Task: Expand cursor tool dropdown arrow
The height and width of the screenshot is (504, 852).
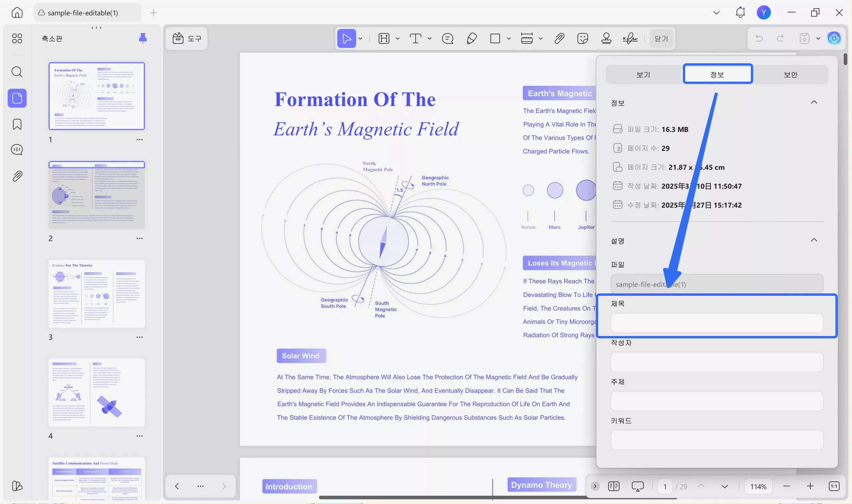Action: [x=360, y=38]
